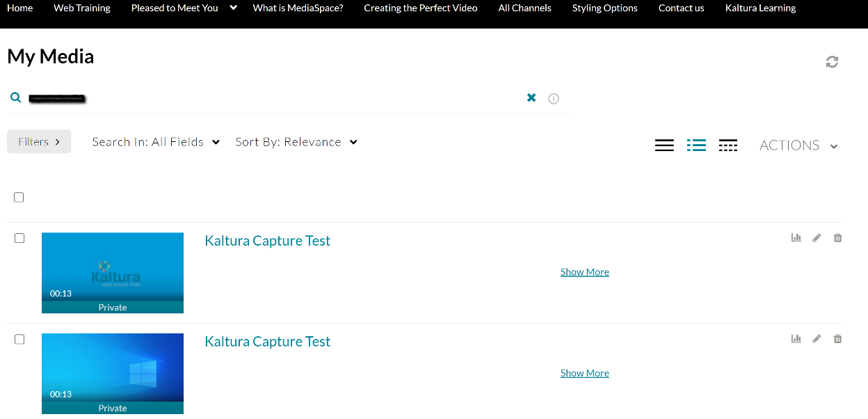The height and width of the screenshot is (419, 868).
Task: Tick the select-all media checkbox
Action: coord(19,197)
